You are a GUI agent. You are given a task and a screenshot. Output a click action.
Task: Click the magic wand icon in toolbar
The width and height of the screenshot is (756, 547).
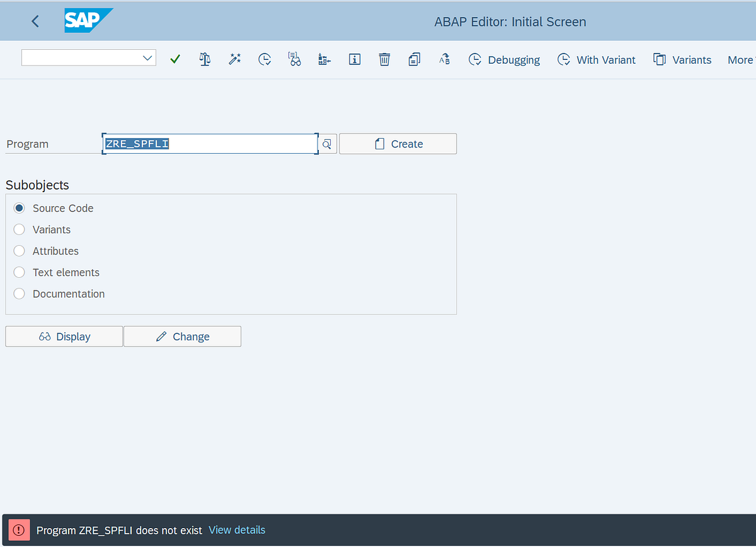pyautogui.click(x=234, y=59)
